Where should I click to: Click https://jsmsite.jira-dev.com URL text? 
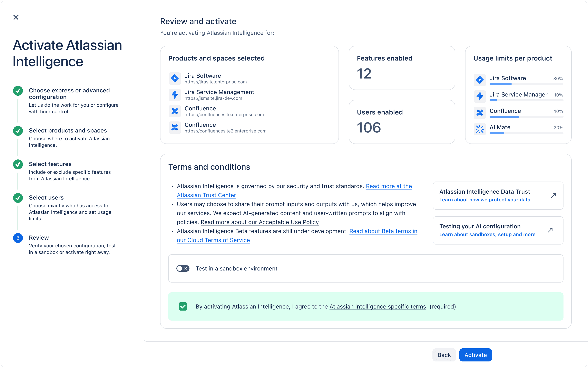tap(213, 98)
